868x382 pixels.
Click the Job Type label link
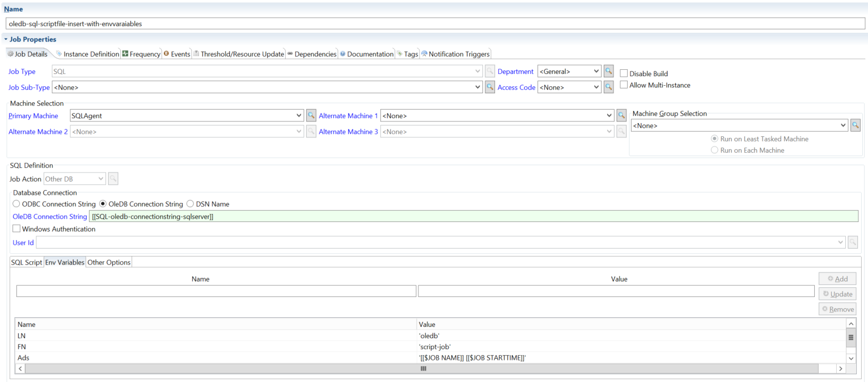(x=22, y=72)
